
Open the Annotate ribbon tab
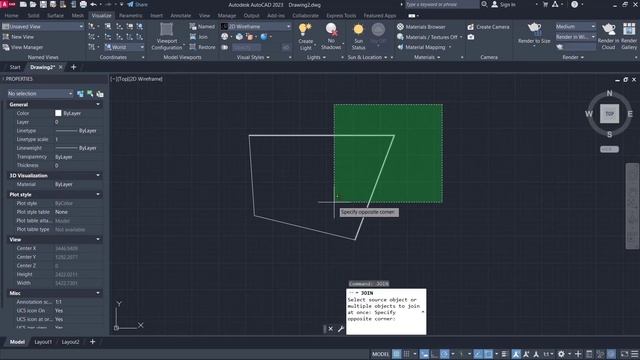pyautogui.click(x=180, y=16)
